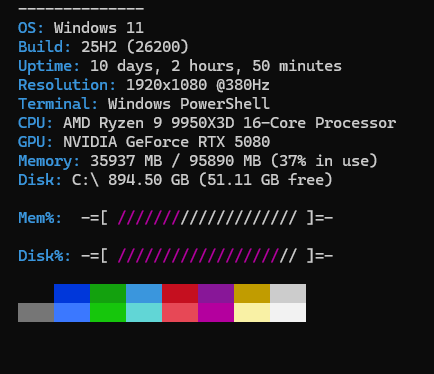The width and height of the screenshot is (434, 374).
Task: Click the dark green color block
Action: coord(108,294)
